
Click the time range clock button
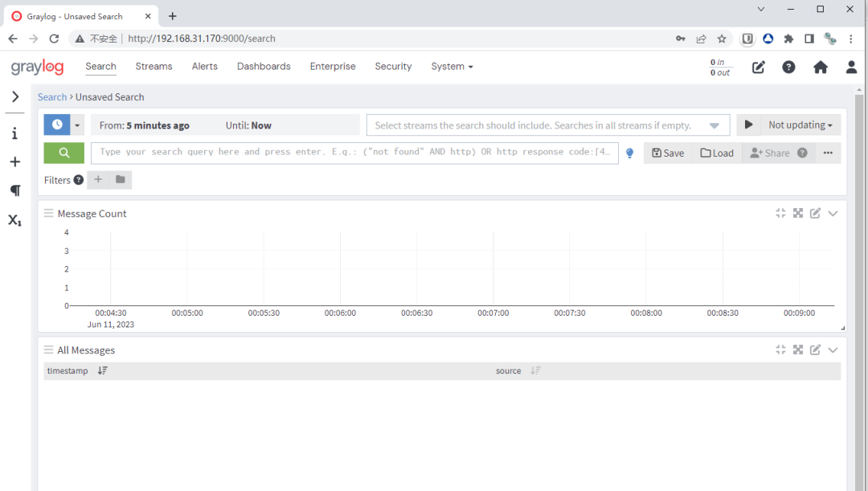57,125
